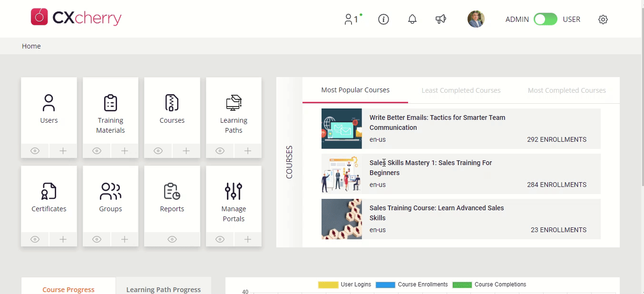
Task: Open the settings gear menu
Action: [603, 20]
